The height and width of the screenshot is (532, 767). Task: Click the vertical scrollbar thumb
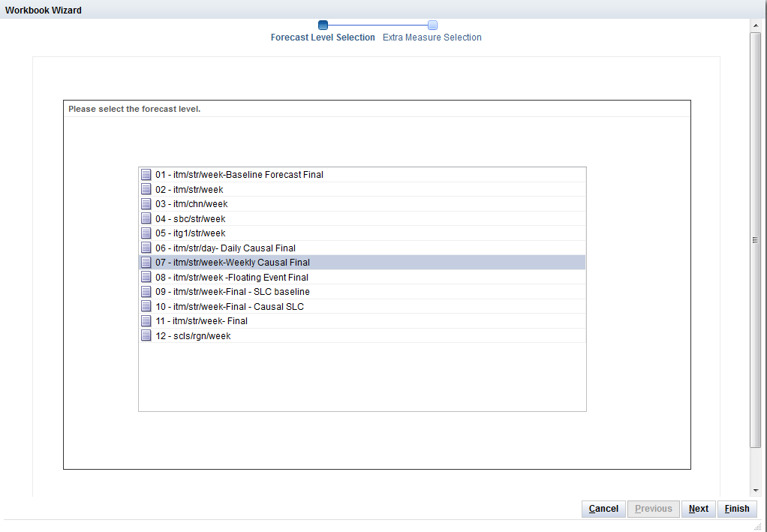[756, 239]
